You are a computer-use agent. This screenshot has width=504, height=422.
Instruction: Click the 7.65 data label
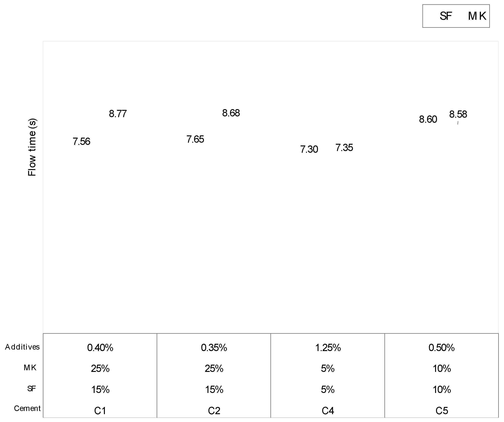(x=195, y=139)
